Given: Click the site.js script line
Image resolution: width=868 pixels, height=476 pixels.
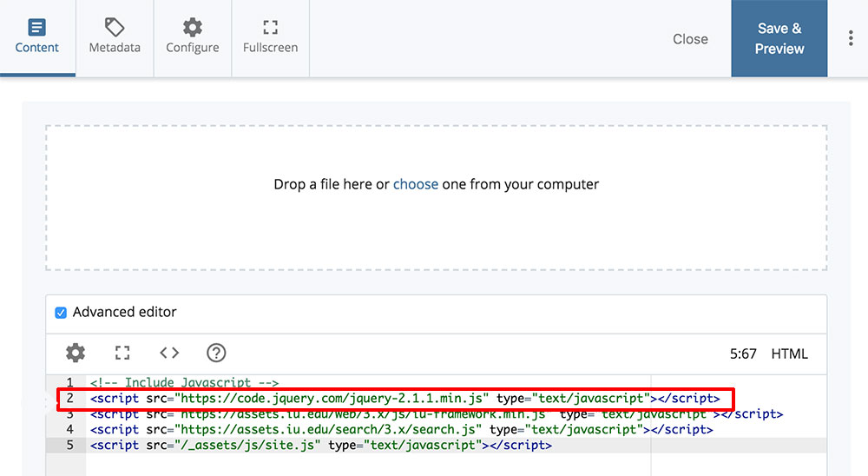Looking at the screenshot, I should pos(321,445).
